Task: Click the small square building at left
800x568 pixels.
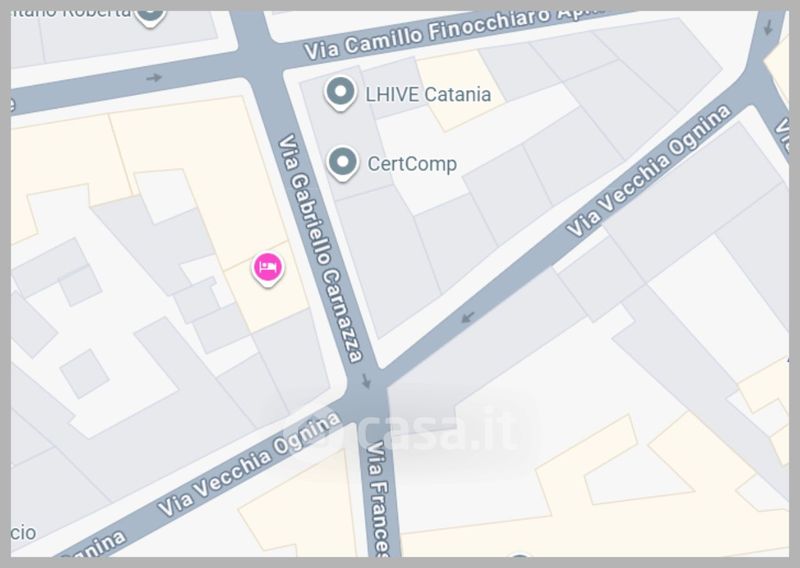Action: 84,374
